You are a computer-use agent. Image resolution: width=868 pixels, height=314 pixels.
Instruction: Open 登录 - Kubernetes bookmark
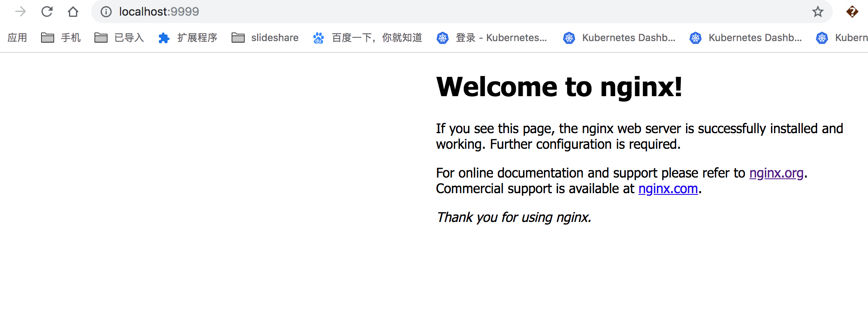(x=491, y=38)
